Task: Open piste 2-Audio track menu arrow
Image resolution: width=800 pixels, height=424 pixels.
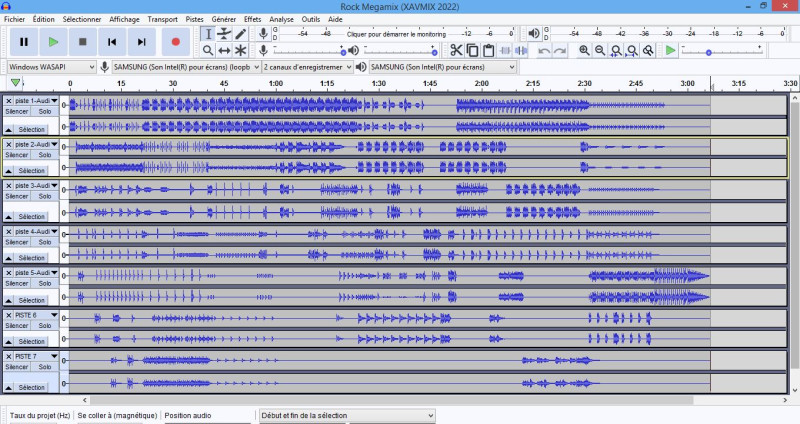Action: coord(55,144)
